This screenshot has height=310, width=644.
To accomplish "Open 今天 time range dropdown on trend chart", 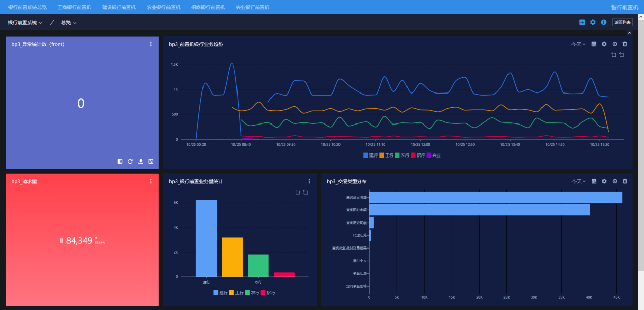I will click(578, 44).
